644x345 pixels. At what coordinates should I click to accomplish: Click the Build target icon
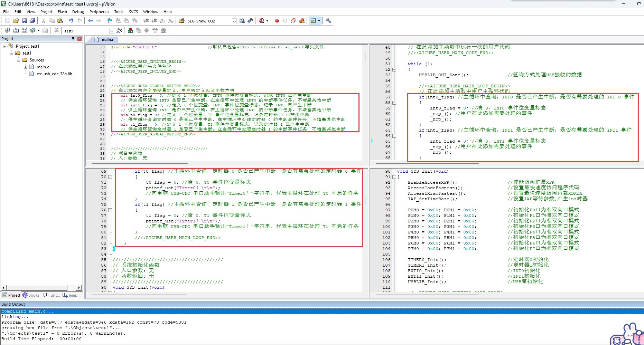[x=16, y=30]
